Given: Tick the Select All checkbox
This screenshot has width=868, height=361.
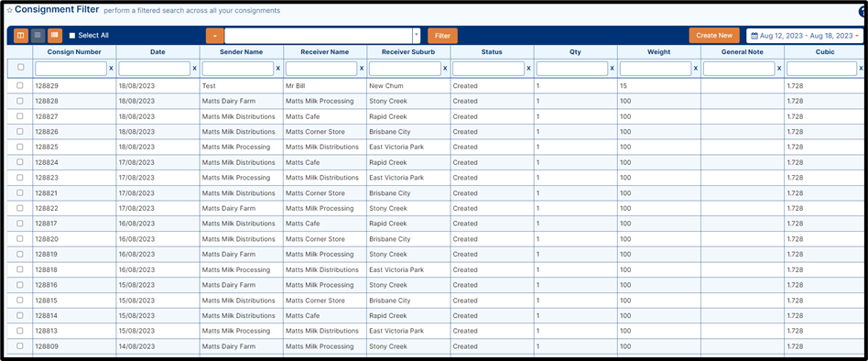Looking at the screenshot, I should click(72, 36).
